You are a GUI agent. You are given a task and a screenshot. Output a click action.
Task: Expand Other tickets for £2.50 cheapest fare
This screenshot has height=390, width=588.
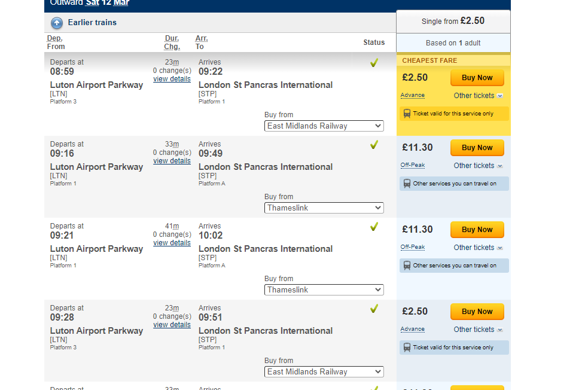(x=478, y=96)
